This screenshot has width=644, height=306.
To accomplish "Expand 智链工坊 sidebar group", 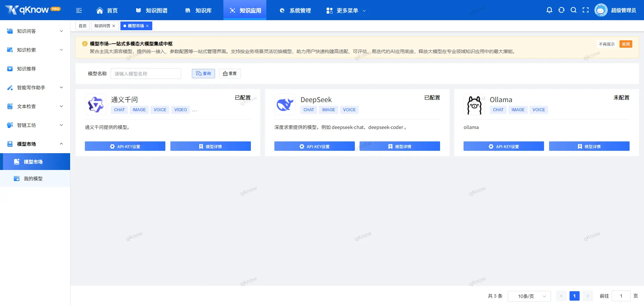I will tap(35, 125).
